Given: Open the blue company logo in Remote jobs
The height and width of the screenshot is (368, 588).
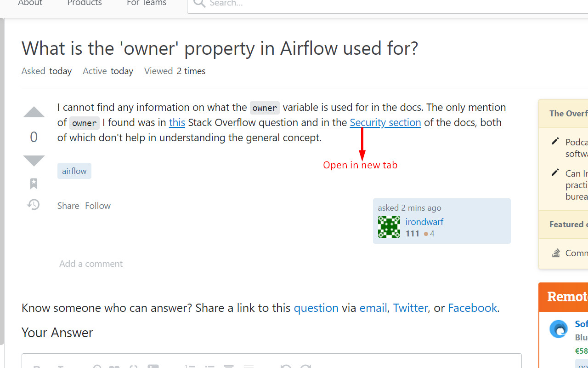Looking at the screenshot, I should point(559,329).
